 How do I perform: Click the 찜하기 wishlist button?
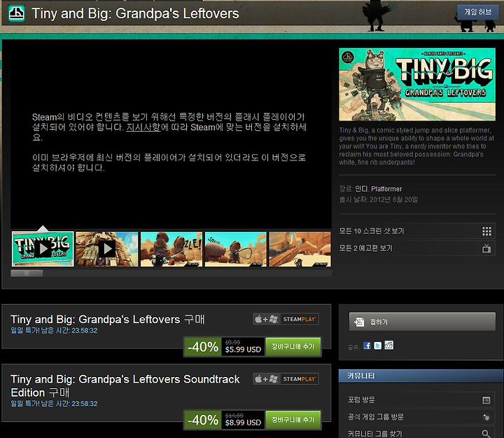point(422,322)
